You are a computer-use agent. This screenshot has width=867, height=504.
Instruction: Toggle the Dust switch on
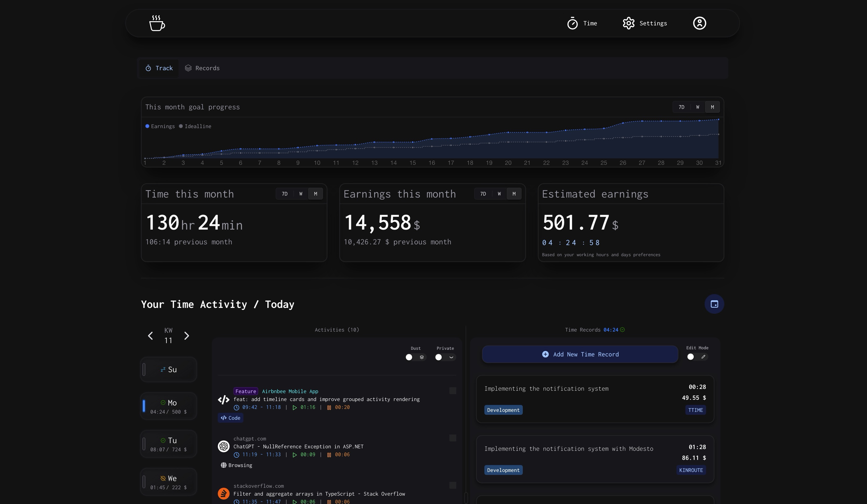point(416,357)
